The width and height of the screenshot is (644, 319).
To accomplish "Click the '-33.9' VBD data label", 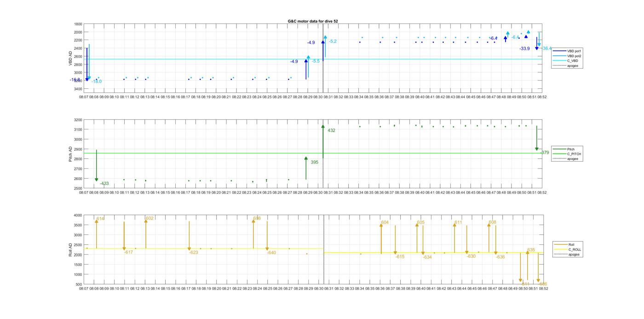I will [x=524, y=48].
